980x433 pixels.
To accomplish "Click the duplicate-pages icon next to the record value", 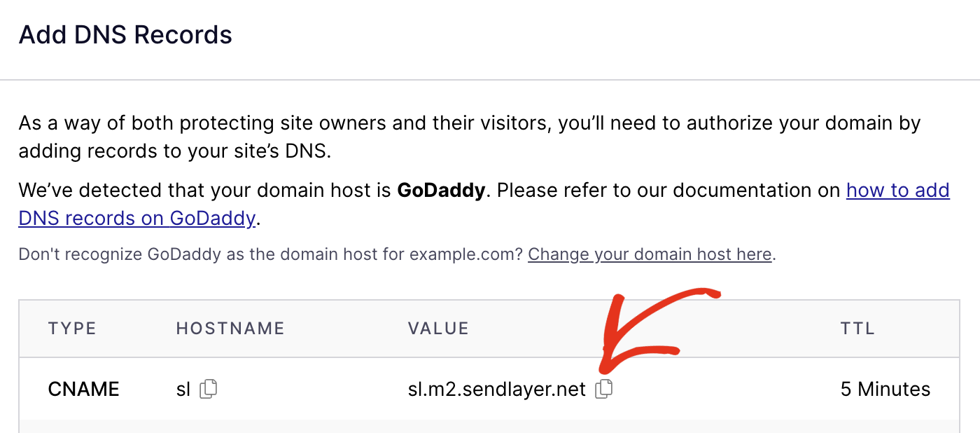I will pos(604,388).
